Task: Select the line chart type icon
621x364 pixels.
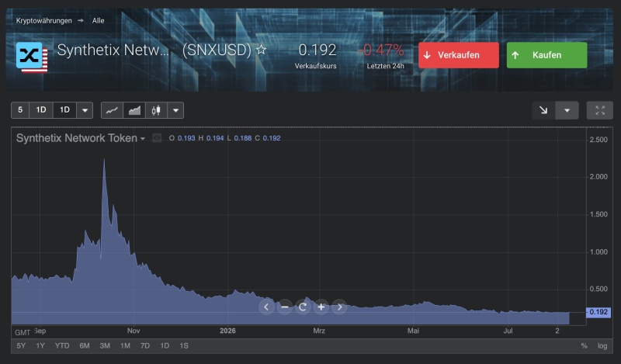Action: [x=112, y=110]
